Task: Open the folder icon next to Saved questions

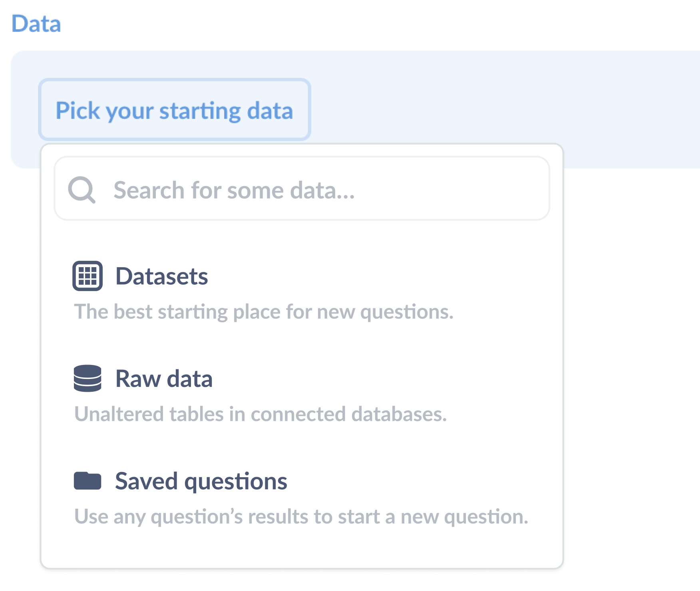Action: click(x=87, y=481)
